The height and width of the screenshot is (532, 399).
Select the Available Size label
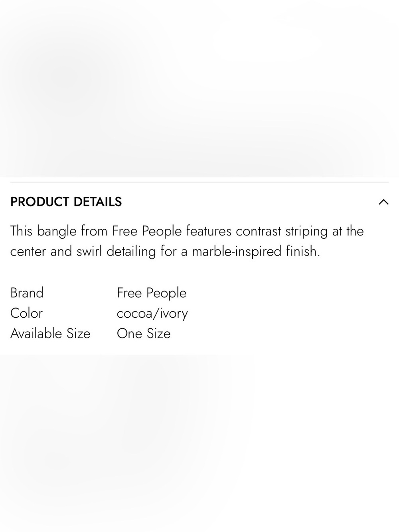tap(50, 334)
